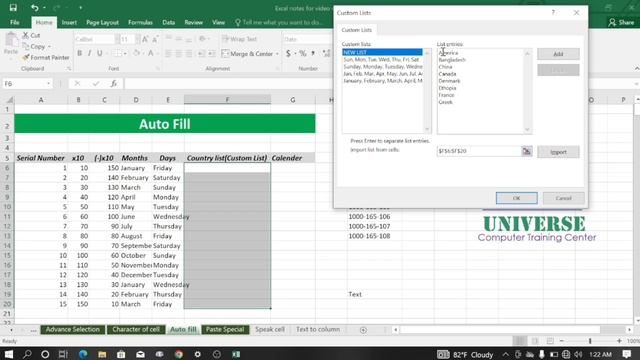Open the File menu
The image size is (640, 360).
point(15,22)
